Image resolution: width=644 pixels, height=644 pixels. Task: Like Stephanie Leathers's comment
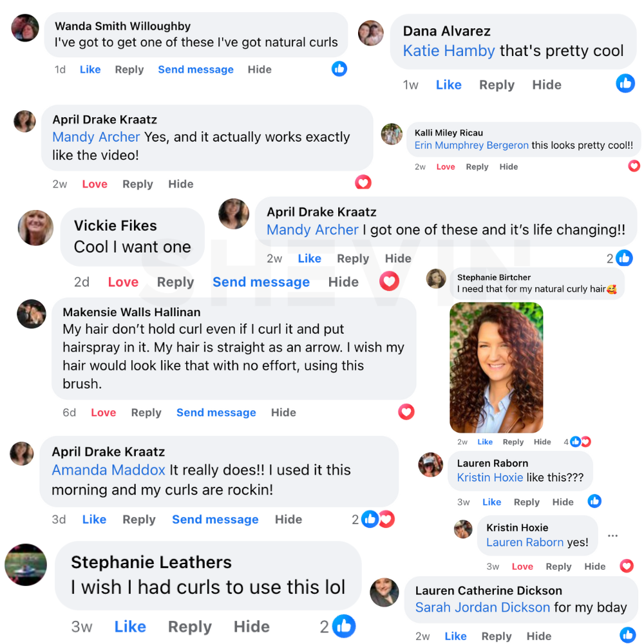click(x=130, y=627)
